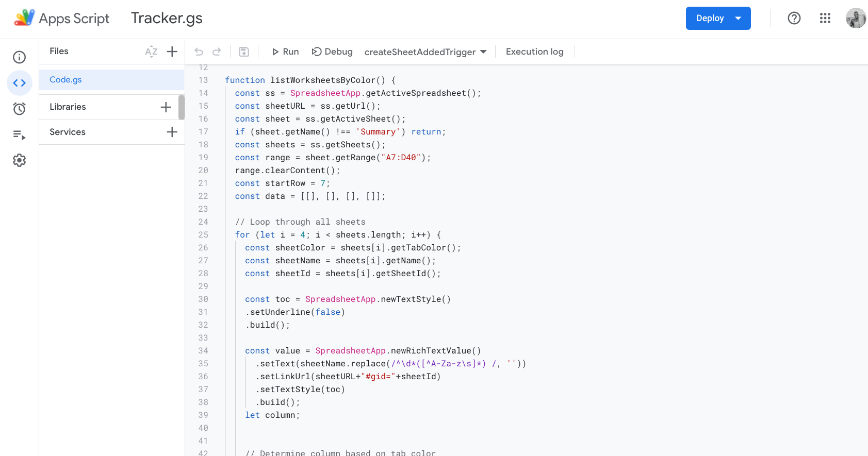Image resolution: width=868 pixels, height=456 pixels.
Task: Click the undo arrow in toolbar
Action: click(199, 52)
